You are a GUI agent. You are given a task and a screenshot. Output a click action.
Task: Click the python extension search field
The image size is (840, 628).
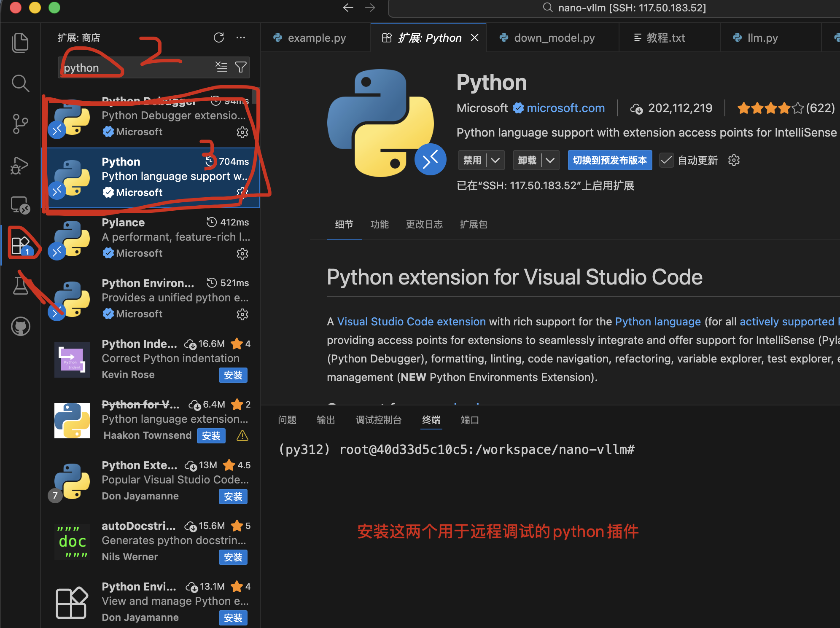coord(135,67)
